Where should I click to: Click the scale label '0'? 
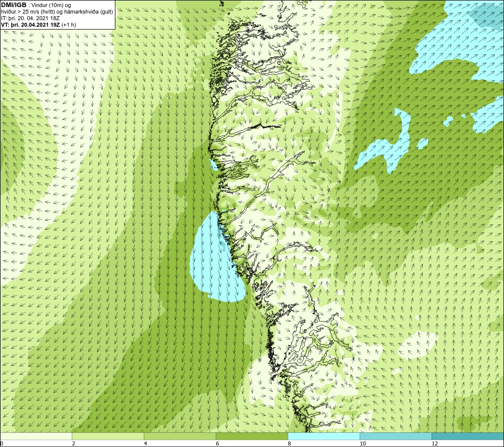(x=2, y=443)
